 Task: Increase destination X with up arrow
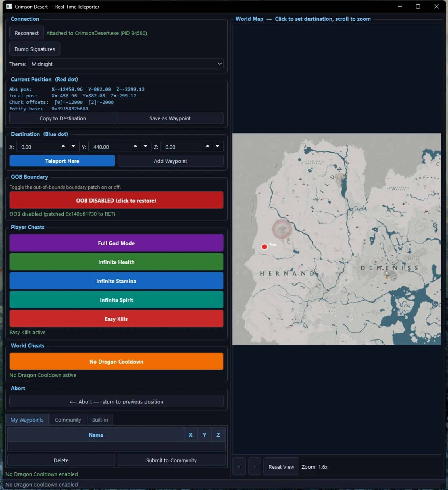point(63,146)
